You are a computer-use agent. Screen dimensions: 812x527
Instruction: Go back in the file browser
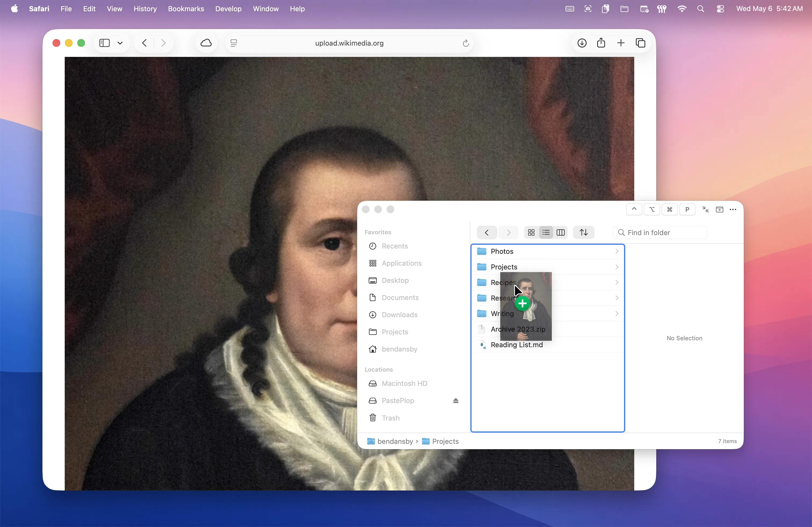(487, 232)
